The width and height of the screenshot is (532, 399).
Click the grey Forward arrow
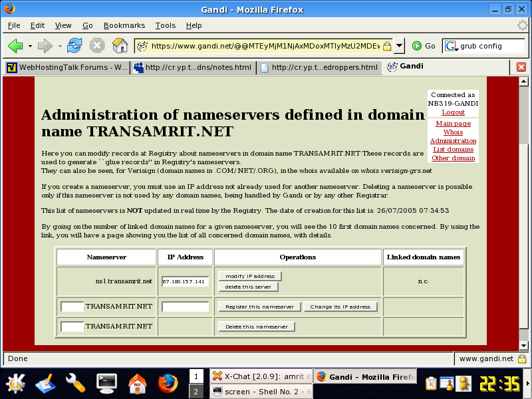[45, 46]
